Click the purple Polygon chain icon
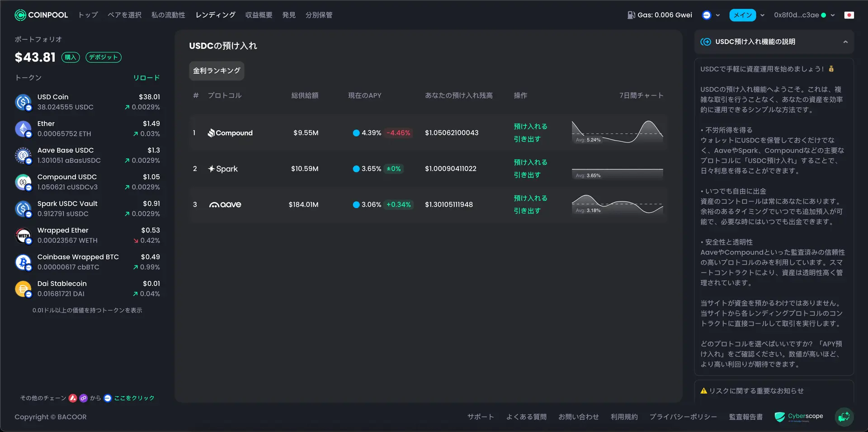The height and width of the screenshot is (432, 868). [x=84, y=398]
